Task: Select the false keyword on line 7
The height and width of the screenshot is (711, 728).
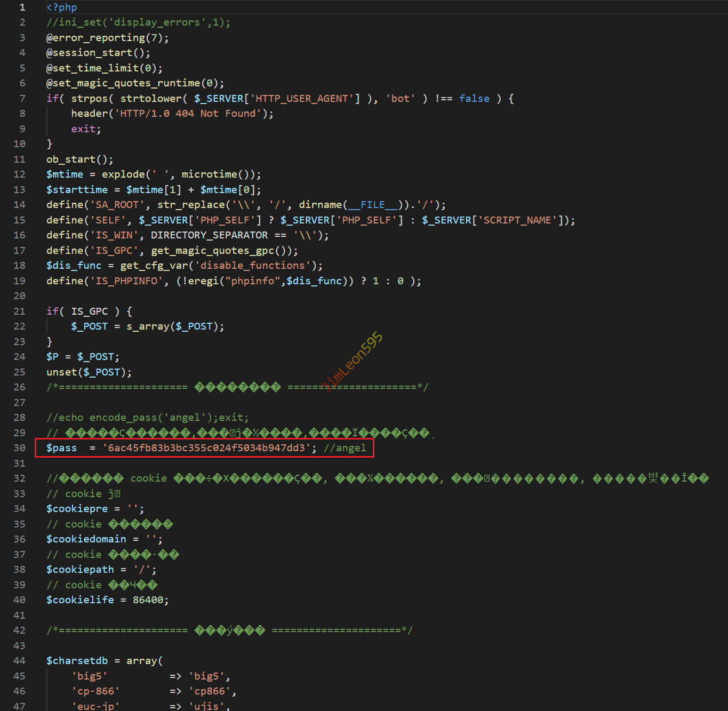Action: coord(474,99)
